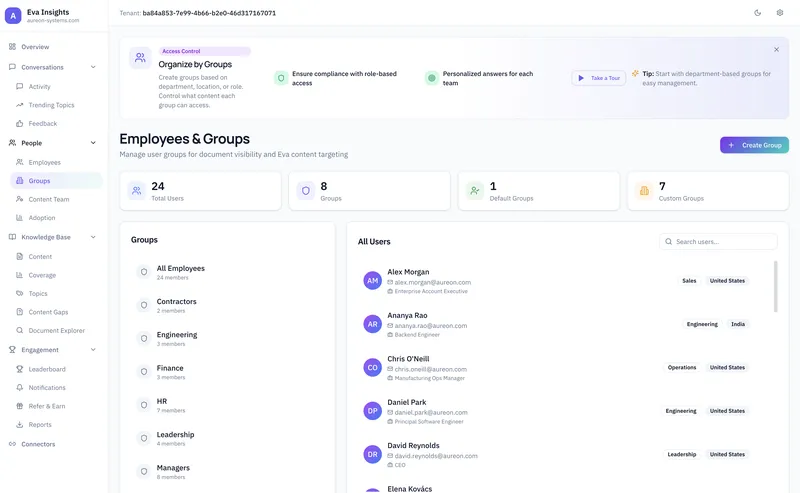Click Reports download icon
The width and height of the screenshot is (800, 493).
click(19, 424)
